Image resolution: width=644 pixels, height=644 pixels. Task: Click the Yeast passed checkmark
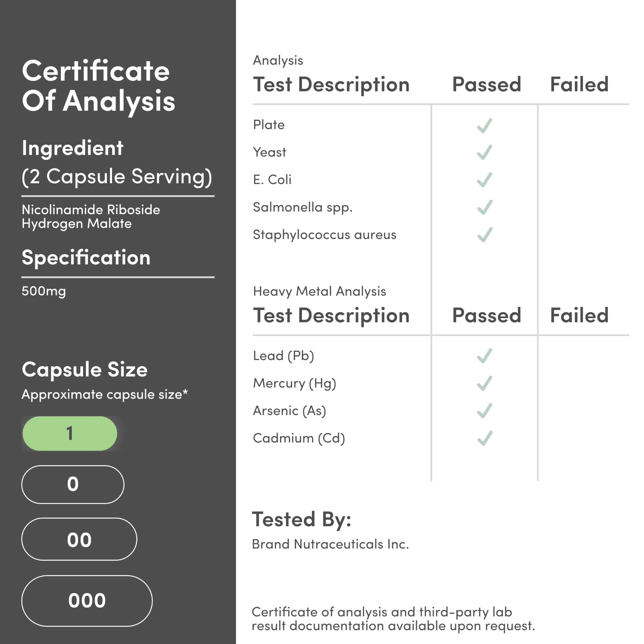click(484, 152)
